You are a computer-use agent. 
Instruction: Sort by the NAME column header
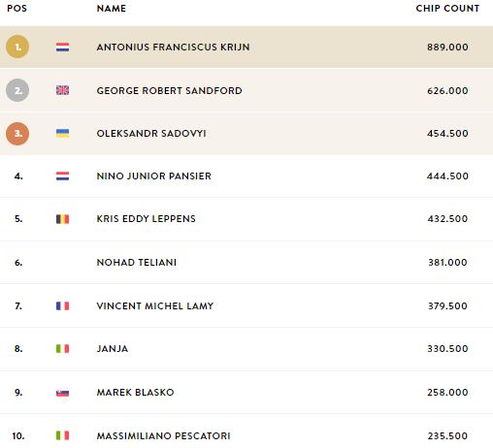[112, 9]
